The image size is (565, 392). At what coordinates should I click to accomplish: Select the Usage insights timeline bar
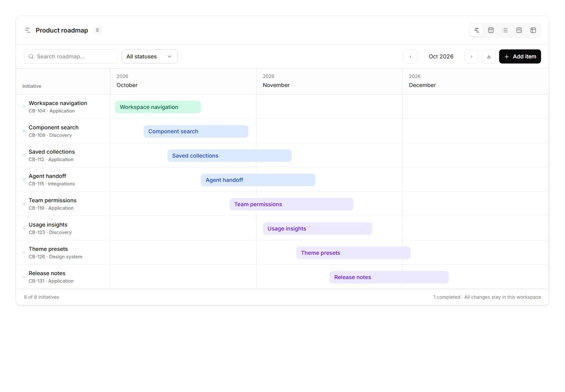pos(317,229)
